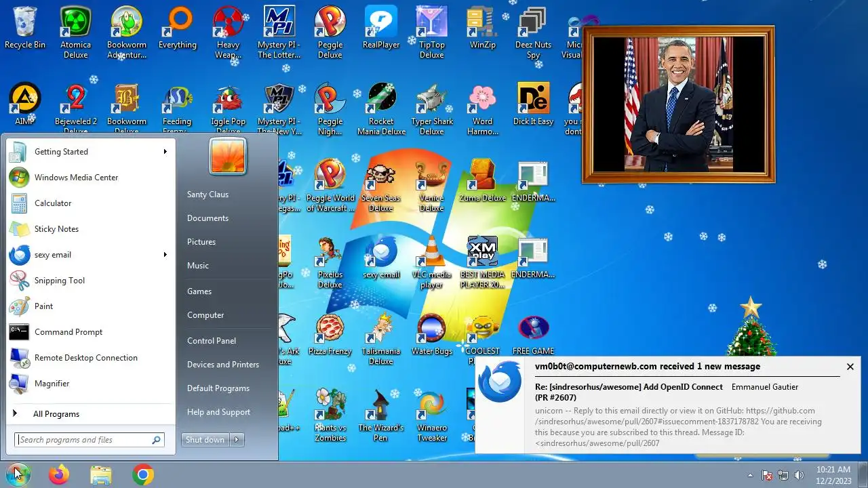
Task: Launch Google Chrome from taskbar
Action: tap(143, 475)
